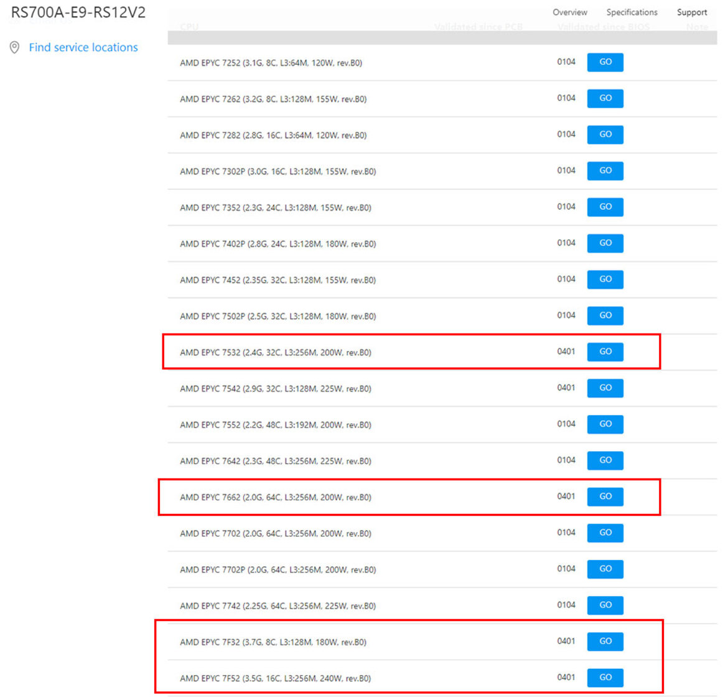Select the AMD EPYC 7542 CPU name
The image size is (728, 700).
pos(276,389)
